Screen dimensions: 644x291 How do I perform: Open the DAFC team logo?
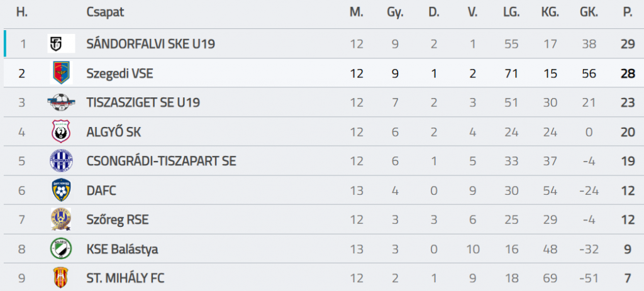tap(61, 190)
